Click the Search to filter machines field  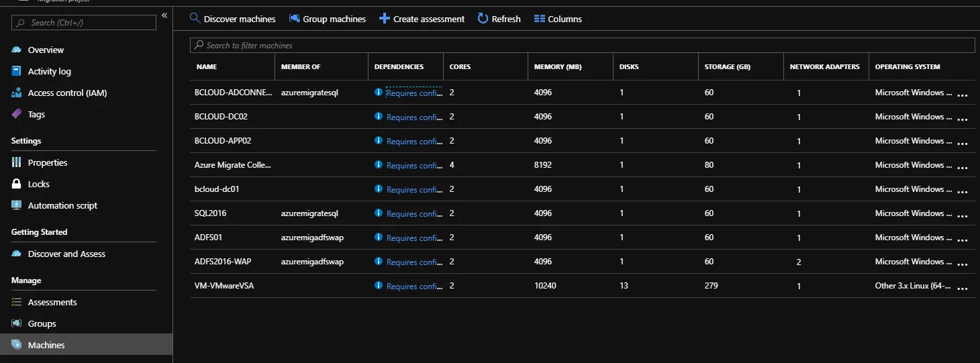pos(582,45)
